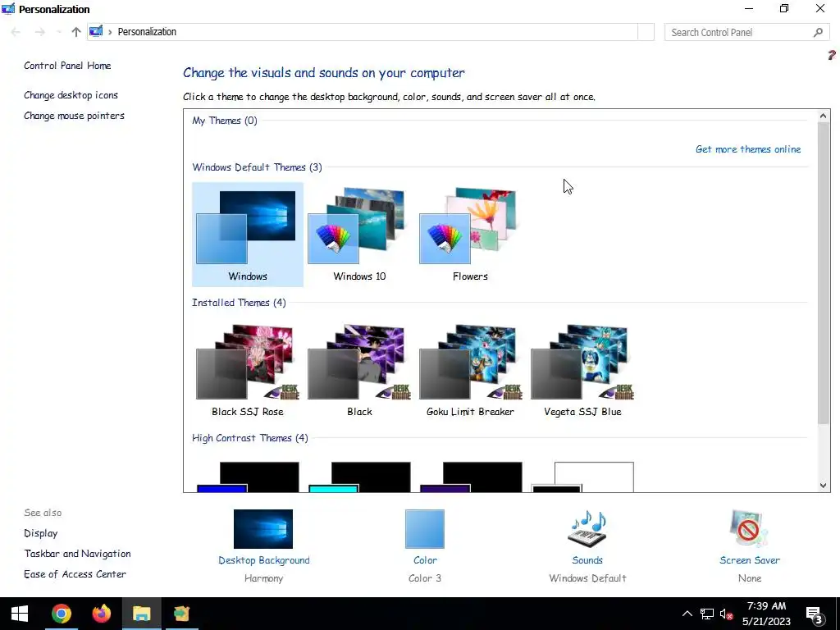Open Desktop Background settings icon
The height and width of the screenshot is (630, 840).
(263, 529)
